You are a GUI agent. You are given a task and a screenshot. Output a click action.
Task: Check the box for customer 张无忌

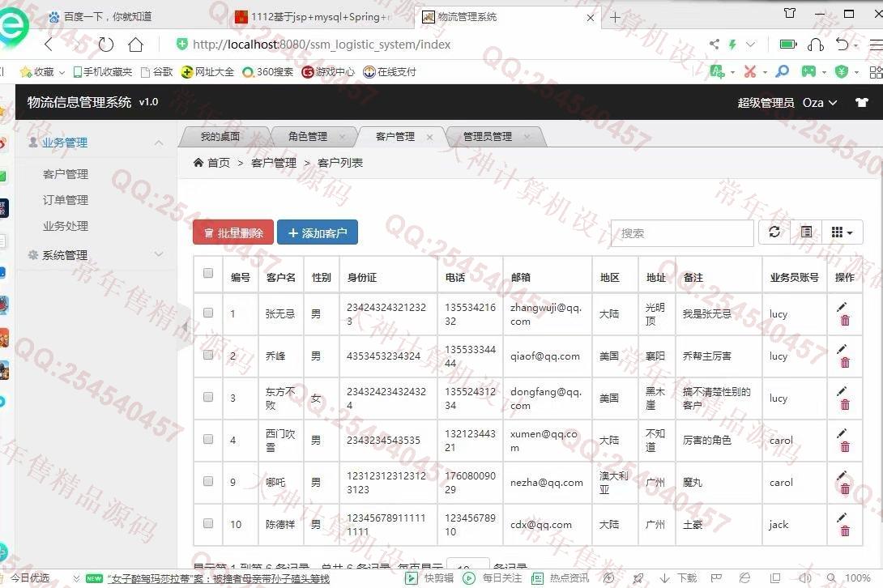(x=208, y=313)
